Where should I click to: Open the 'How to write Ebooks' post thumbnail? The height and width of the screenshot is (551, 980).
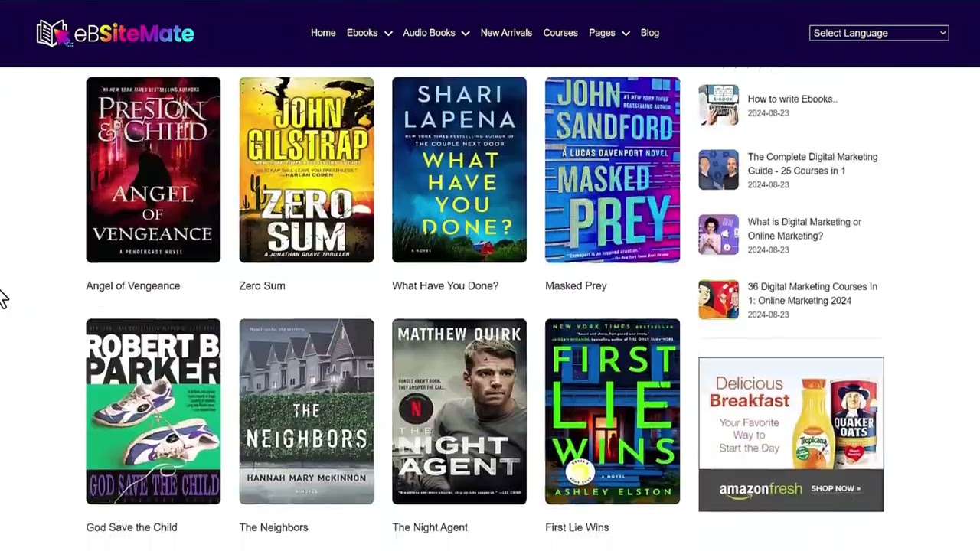718,105
